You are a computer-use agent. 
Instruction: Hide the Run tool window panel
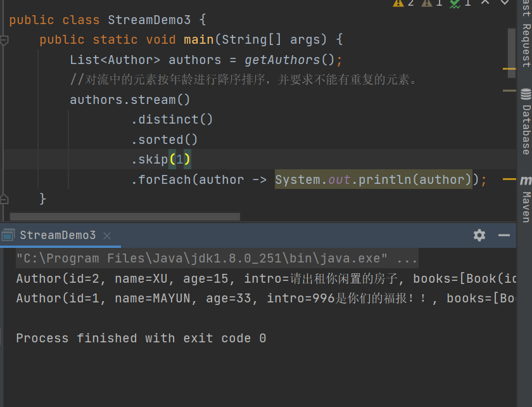(x=504, y=235)
